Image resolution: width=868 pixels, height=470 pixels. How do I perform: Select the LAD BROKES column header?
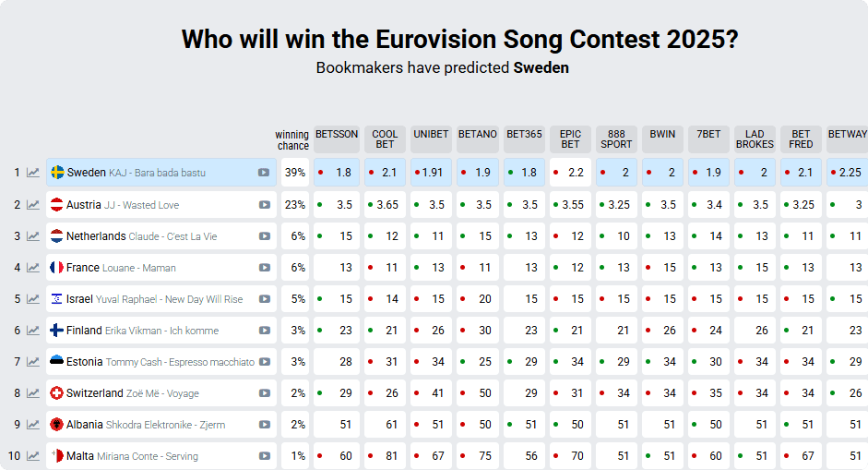(755, 139)
